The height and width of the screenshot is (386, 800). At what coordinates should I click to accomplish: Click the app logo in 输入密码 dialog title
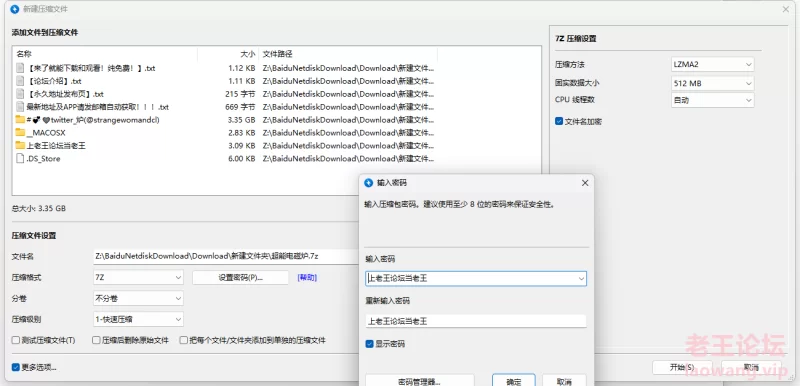(369, 183)
